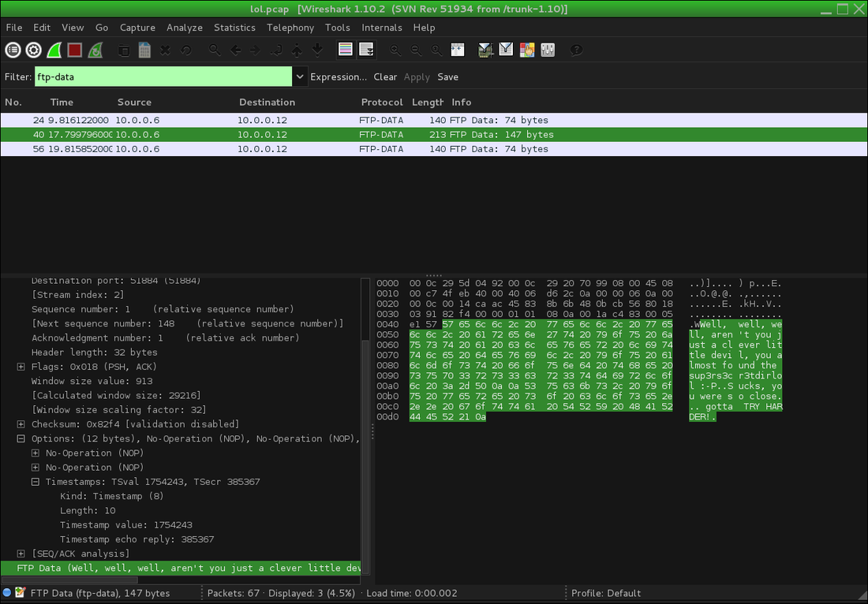
Task: Click the details pane horizontal scrollbar
Action: tap(69, 580)
